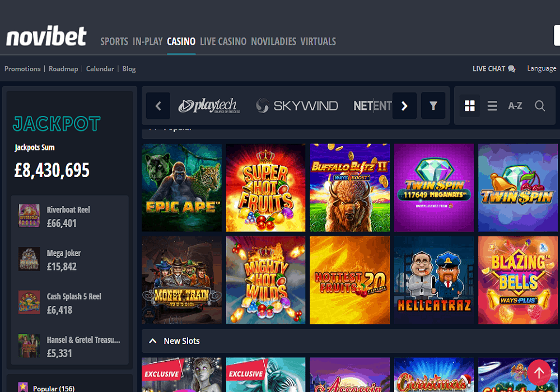Play Buffalo Blitz II
Image resolution: width=560 pixels, height=392 pixels.
coord(349,188)
